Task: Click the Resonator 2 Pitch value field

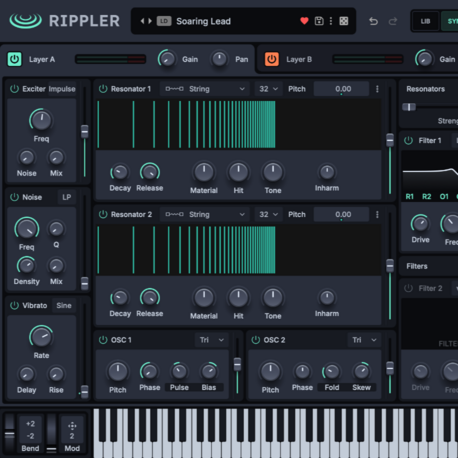Action: pos(341,214)
